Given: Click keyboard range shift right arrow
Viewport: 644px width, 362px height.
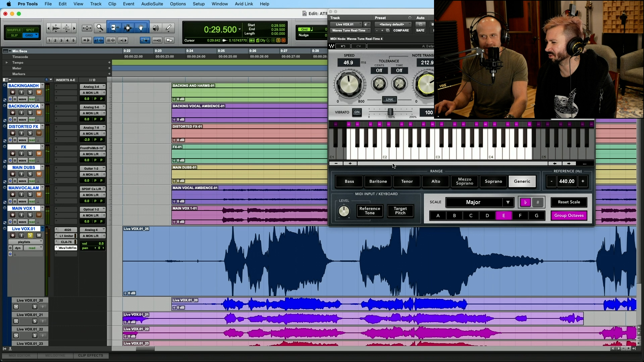Looking at the screenshot, I should [x=569, y=164].
